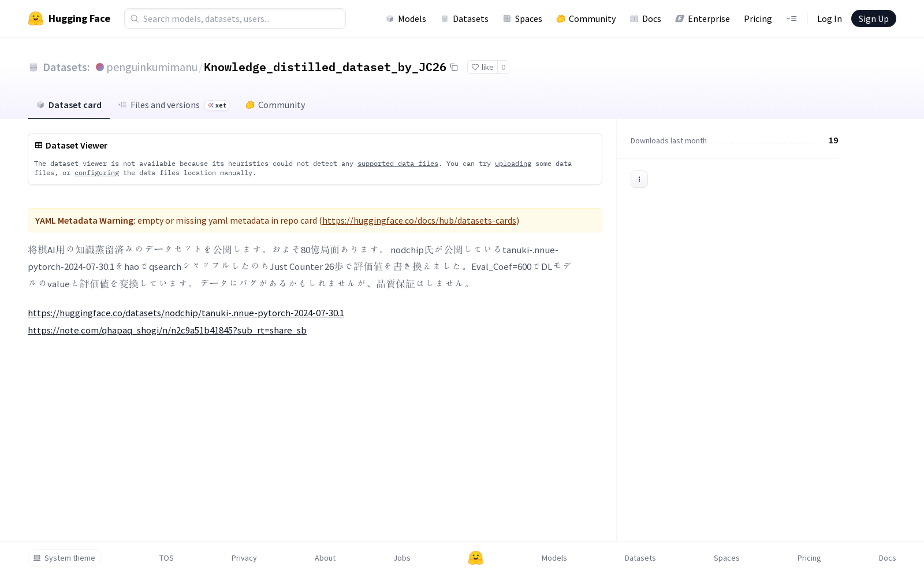The height and width of the screenshot is (578, 924).
Task: Like this dataset with the heart button
Action: pyautogui.click(x=482, y=67)
